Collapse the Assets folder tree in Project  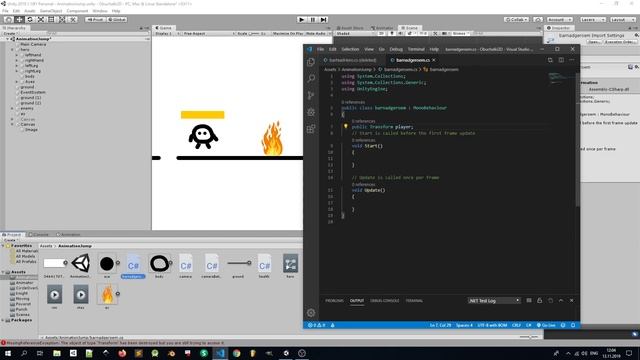coord(3,272)
